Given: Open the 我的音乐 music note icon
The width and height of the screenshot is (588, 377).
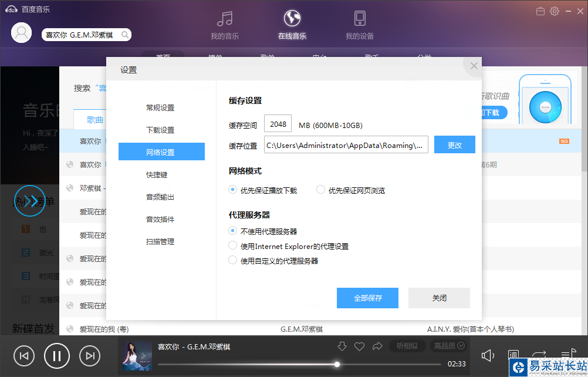Looking at the screenshot, I should point(225,19).
